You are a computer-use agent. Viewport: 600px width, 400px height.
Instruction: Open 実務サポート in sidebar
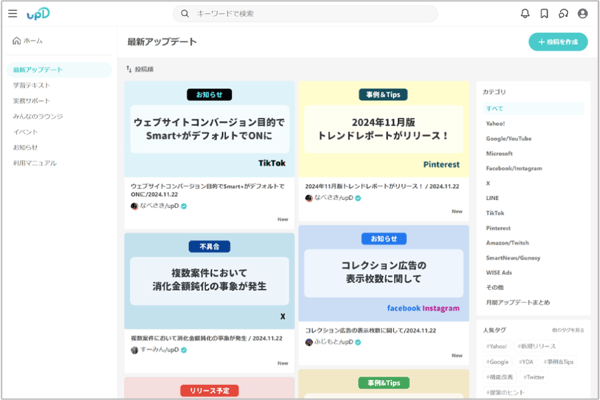32,101
